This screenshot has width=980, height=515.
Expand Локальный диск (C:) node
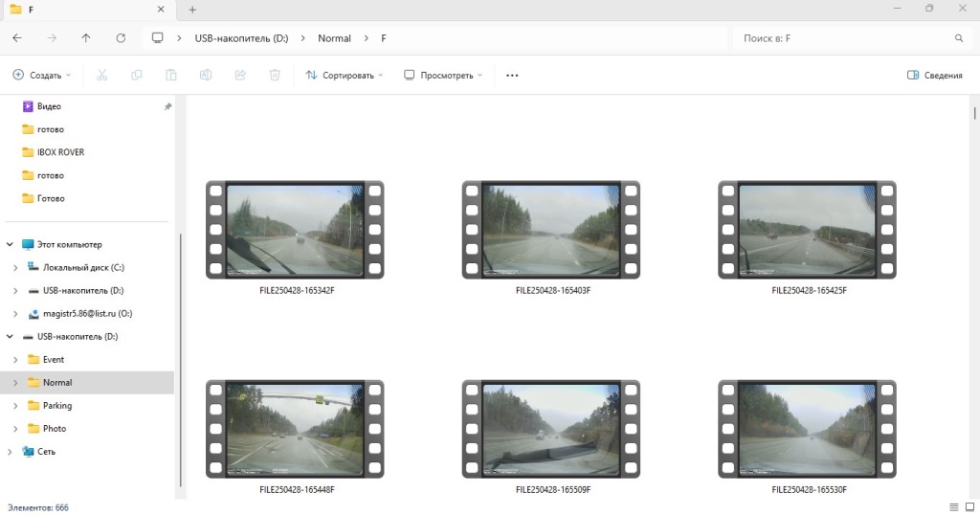15,267
